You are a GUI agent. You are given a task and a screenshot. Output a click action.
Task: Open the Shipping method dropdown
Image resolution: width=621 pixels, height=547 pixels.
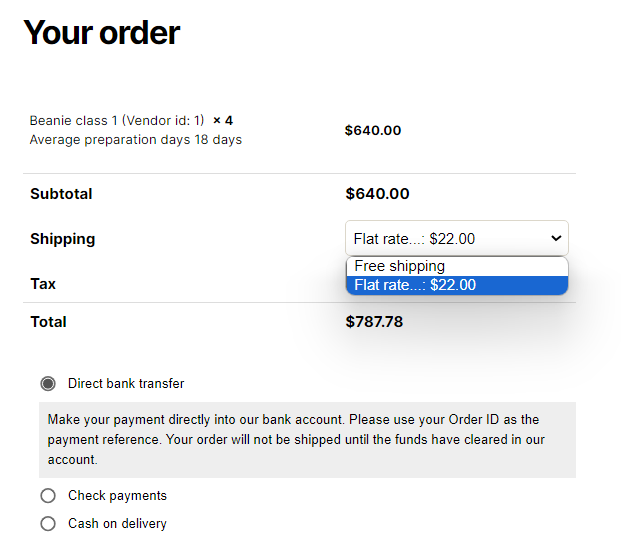tap(457, 238)
